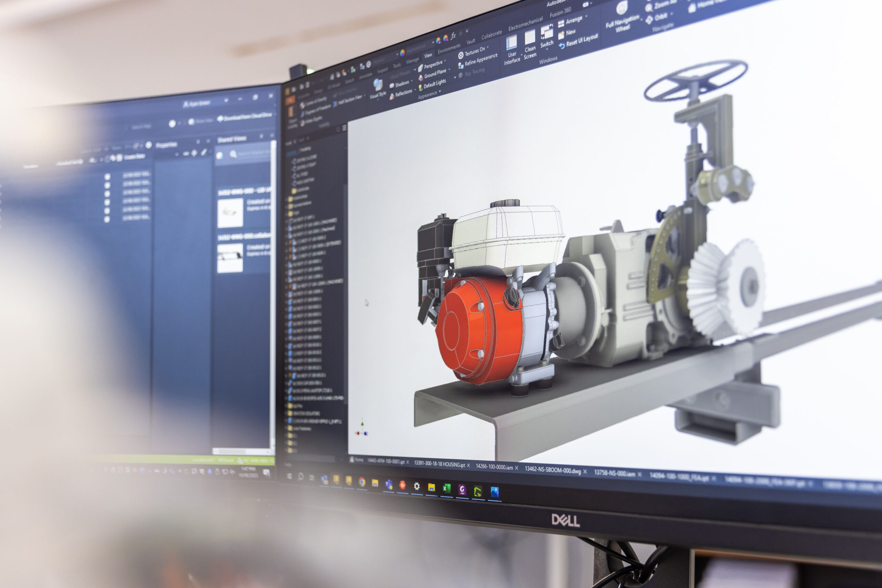Click the Clean Screen icon

[x=530, y=38]
